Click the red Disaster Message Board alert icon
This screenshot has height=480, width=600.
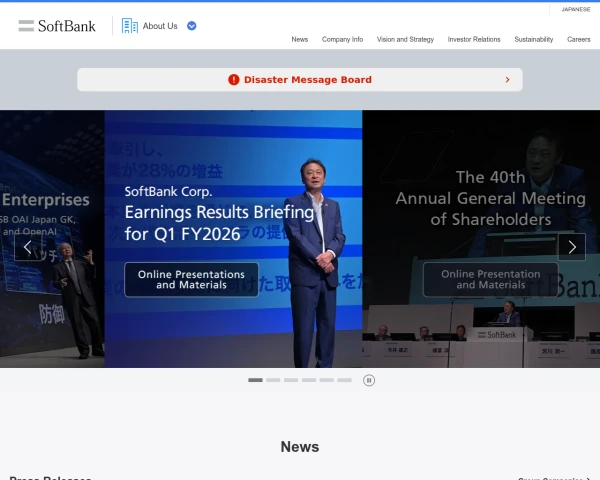coord(233,80)
